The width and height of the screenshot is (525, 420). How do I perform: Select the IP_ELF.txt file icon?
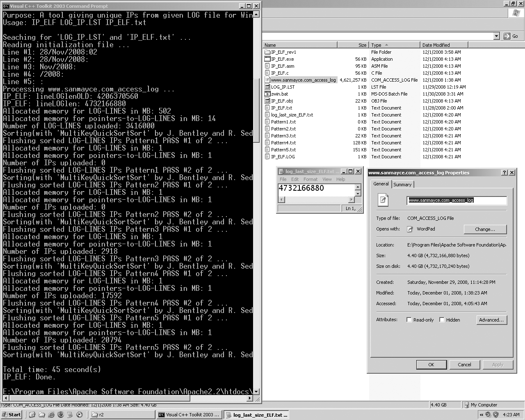point(267,108)
